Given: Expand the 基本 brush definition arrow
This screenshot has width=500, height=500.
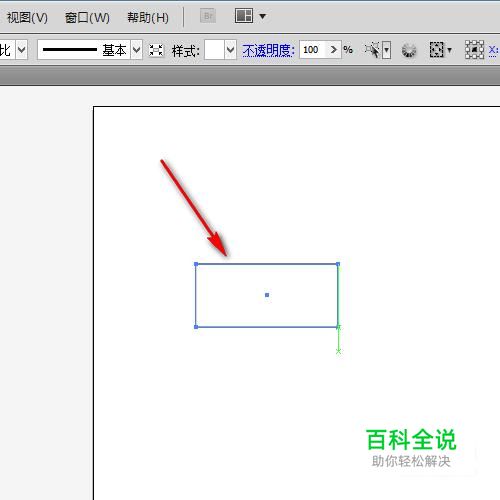Looking at the screenshot, I should click(136, 50).
